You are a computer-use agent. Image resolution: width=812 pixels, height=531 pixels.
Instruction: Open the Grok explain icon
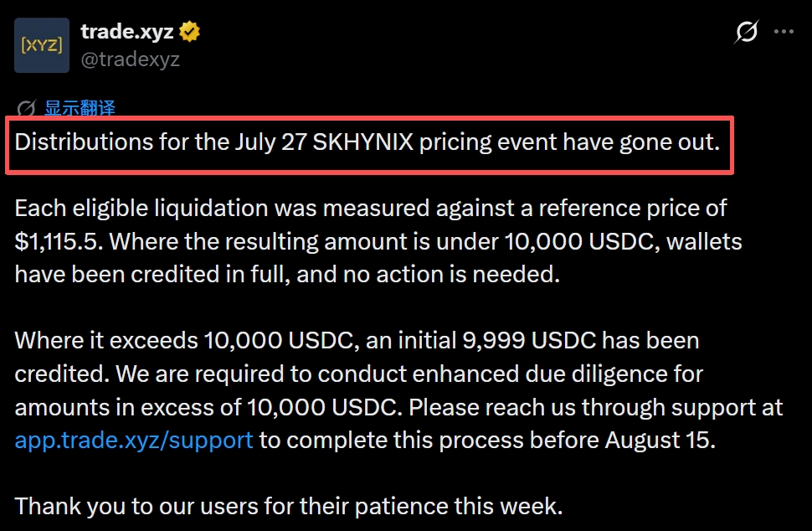746,32
